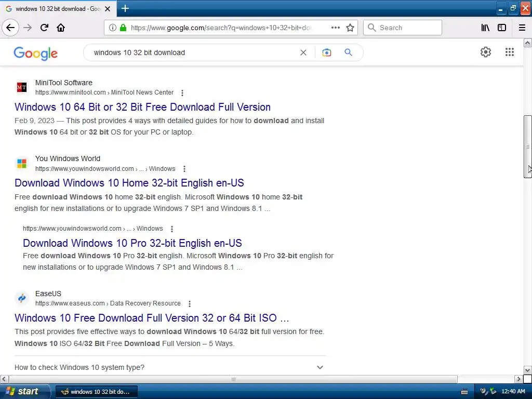The image size is (532, 399).
Task: Select the windows 10 32 bit download tab
Action: click(x=58, y=9)
